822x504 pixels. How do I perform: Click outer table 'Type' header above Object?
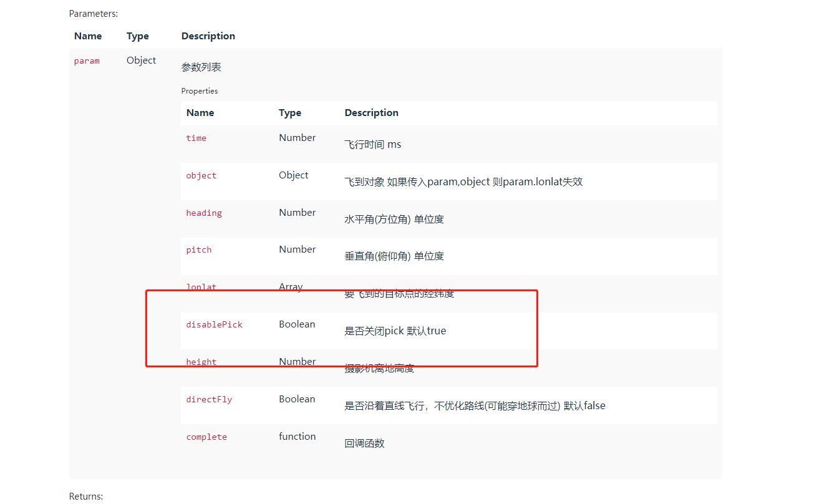click(138, 36)
